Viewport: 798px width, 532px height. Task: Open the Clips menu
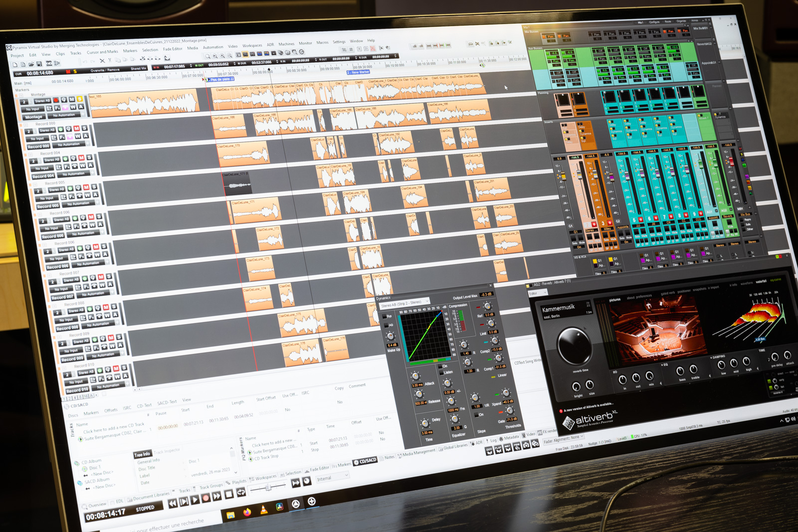click(x=60, y=54)
